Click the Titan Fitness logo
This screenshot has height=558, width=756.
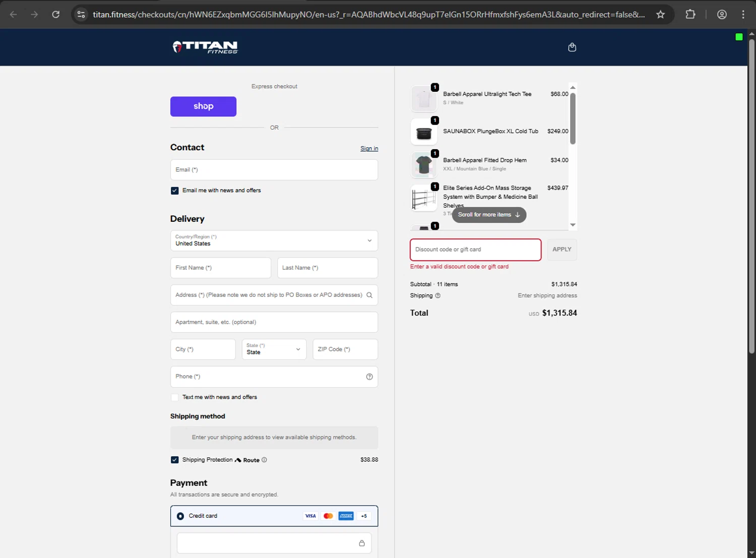[205, 47]
